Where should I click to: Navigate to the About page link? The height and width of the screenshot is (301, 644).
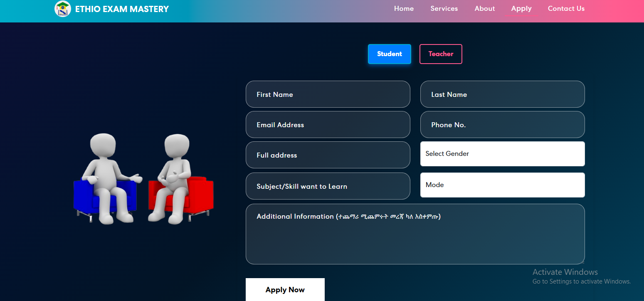[x=485, y=9]
